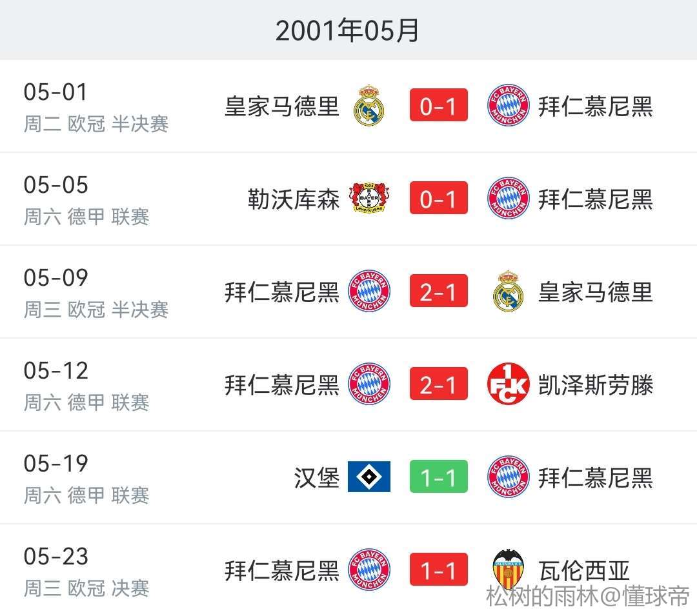This screenshot has height=616, width=697.
Task: Open the 1-1 score of Valencia final
Action: click(438, 570)
